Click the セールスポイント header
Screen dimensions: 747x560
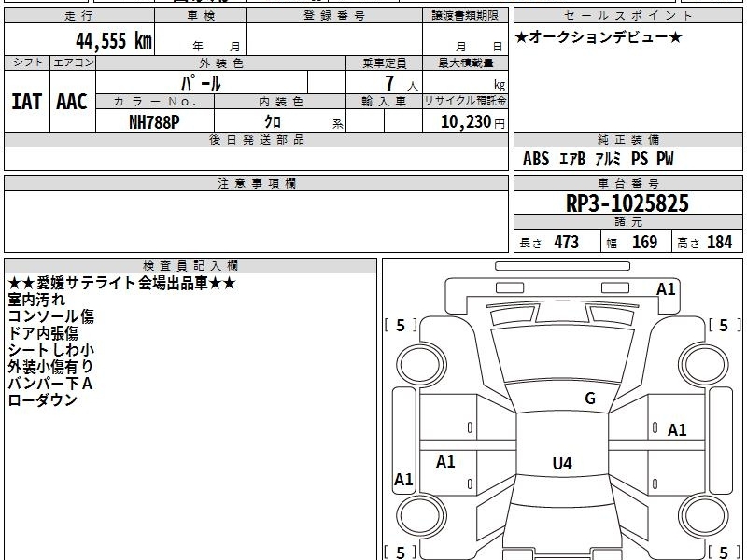[627, 16]
